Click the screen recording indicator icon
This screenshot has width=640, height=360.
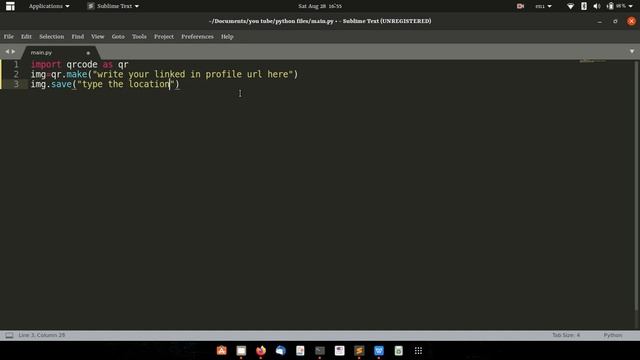tap(520, 6)
